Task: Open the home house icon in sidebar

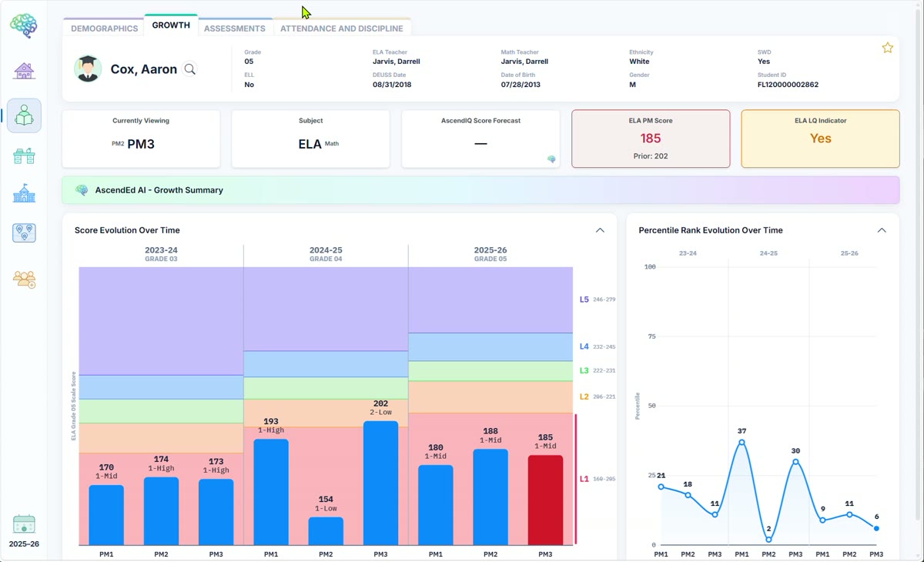Action: [24, 71]
